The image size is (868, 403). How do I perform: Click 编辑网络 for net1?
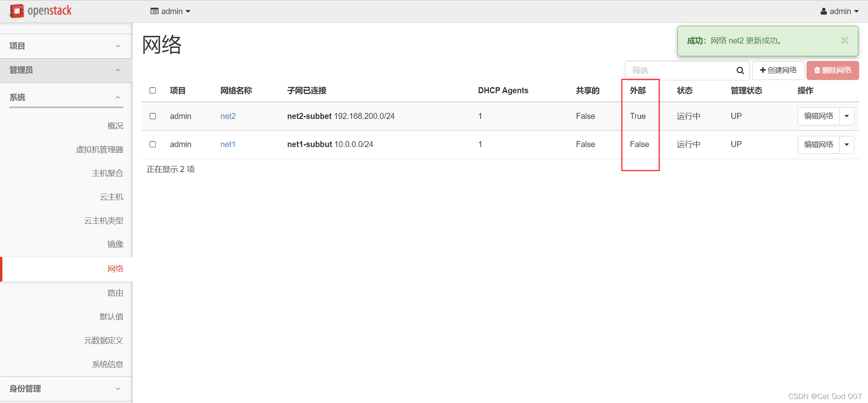819,145
